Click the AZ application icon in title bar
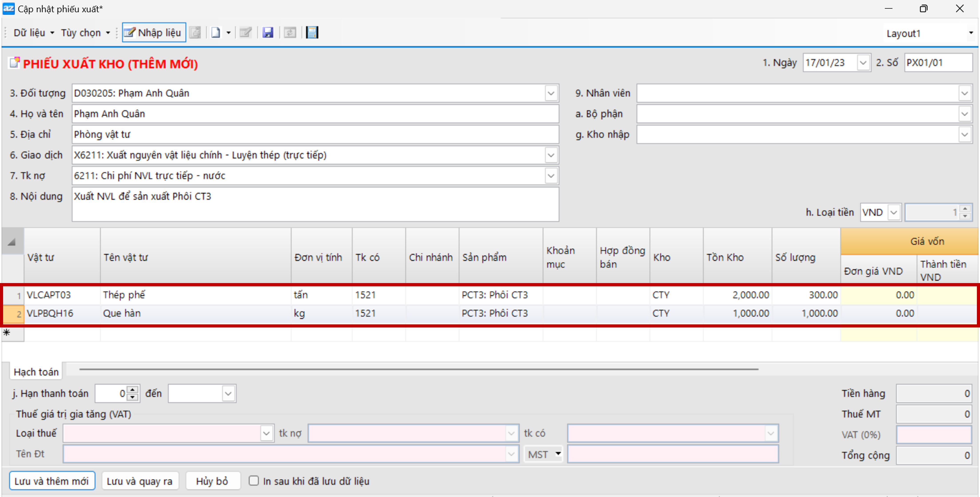The width and height of the screenshot is (980, 497). (x=8, y=8)
